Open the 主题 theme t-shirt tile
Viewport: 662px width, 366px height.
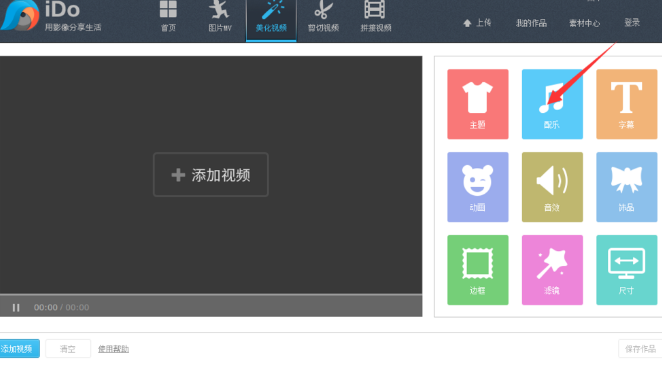click(478, 104)
